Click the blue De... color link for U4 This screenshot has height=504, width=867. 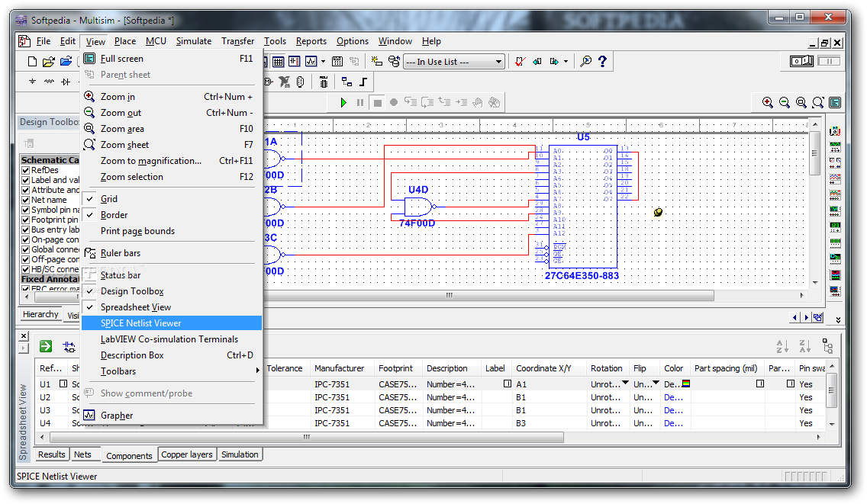pyautogui.click(x=673, y=423)
